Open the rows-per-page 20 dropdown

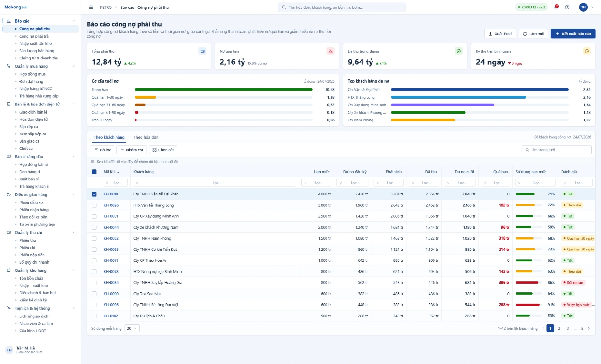[132, 328]
